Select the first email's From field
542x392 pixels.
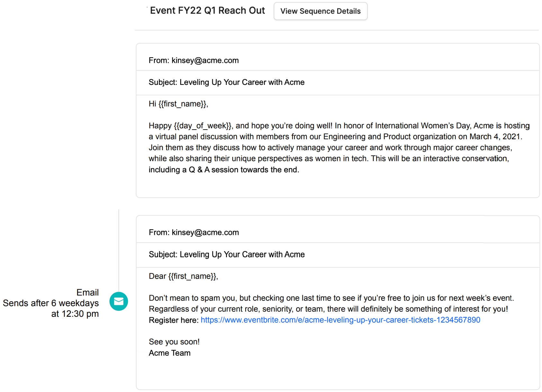pos(194,60)
